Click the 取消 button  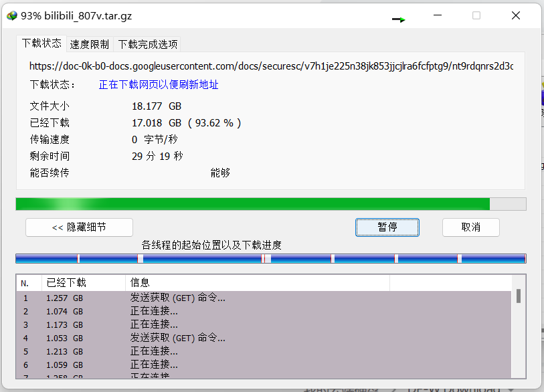click(x=471, y=227)
